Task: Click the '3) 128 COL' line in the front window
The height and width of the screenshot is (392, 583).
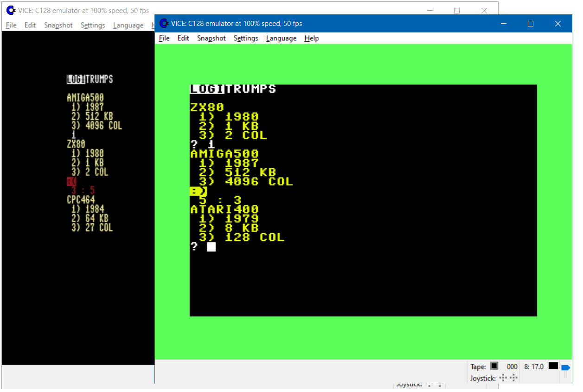Action: (x=242, y=237)
